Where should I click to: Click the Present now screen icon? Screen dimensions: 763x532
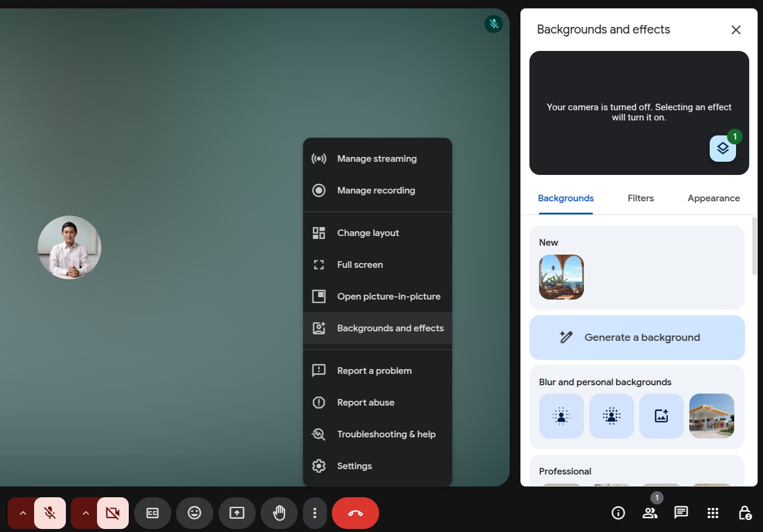(237, 513)
